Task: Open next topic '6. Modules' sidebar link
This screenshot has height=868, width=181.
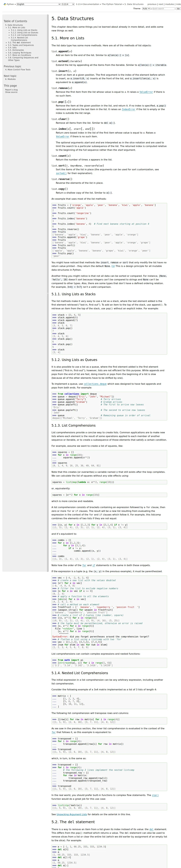Action: (x=10, y=79)
